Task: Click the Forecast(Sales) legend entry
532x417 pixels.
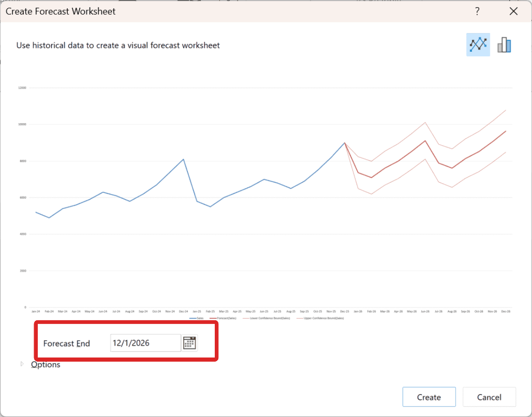Action: click(x=223, y=318)
